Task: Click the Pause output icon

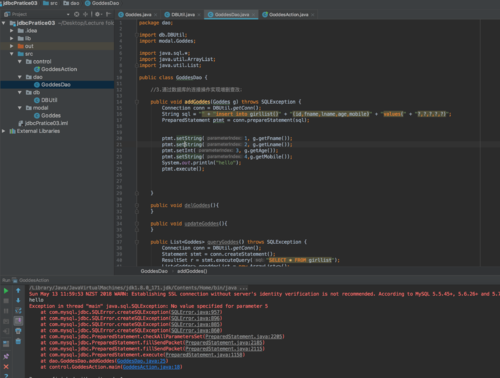Action: pos(6,311)
